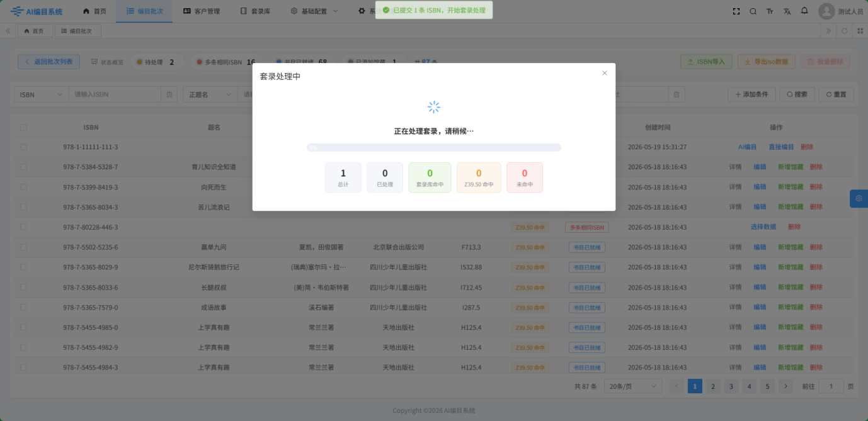
Task: Click the 前往 page number input
Action: point(831,386)
